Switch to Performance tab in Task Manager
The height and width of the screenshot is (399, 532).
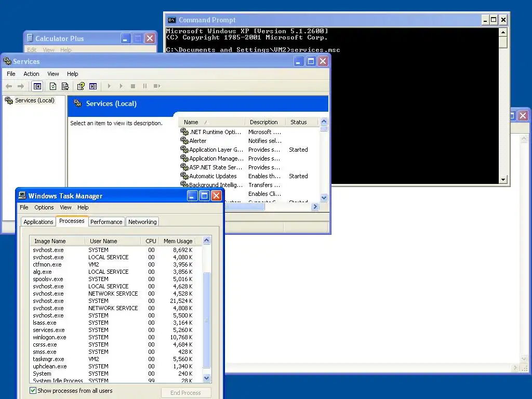coord(106,222)
